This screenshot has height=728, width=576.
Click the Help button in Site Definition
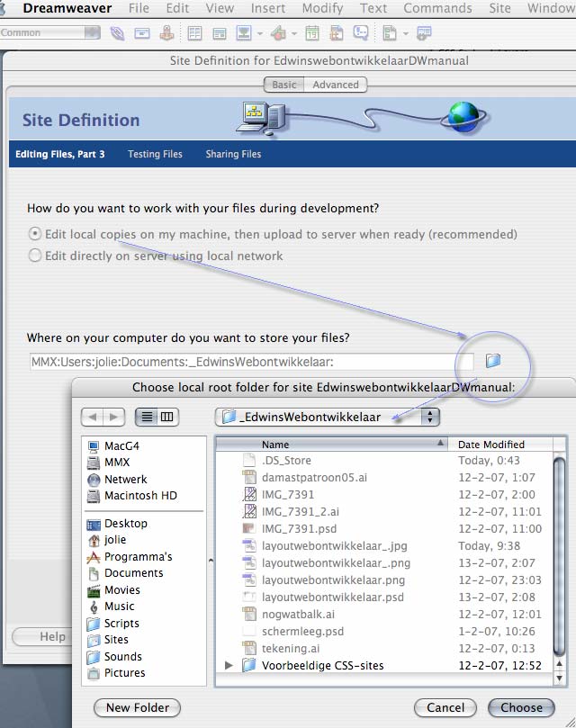pyautogui.click(x=41, y=636)
